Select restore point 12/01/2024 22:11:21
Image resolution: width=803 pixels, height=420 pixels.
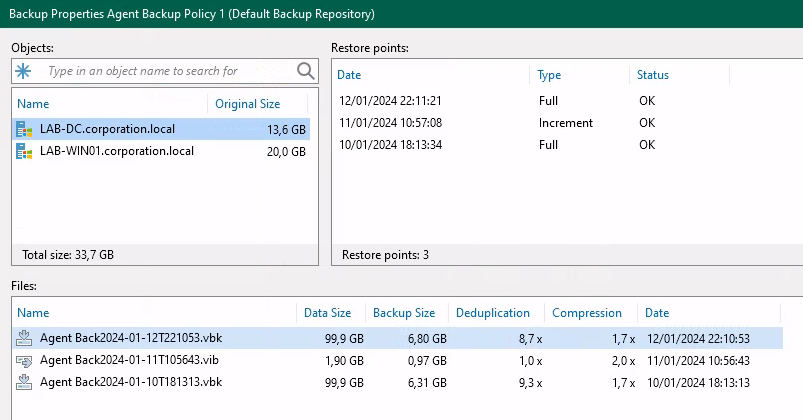click(x=390, y=101)
